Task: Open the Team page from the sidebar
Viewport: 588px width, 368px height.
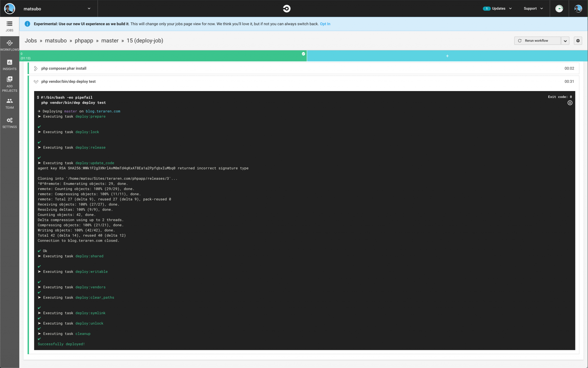Action: 9,103
